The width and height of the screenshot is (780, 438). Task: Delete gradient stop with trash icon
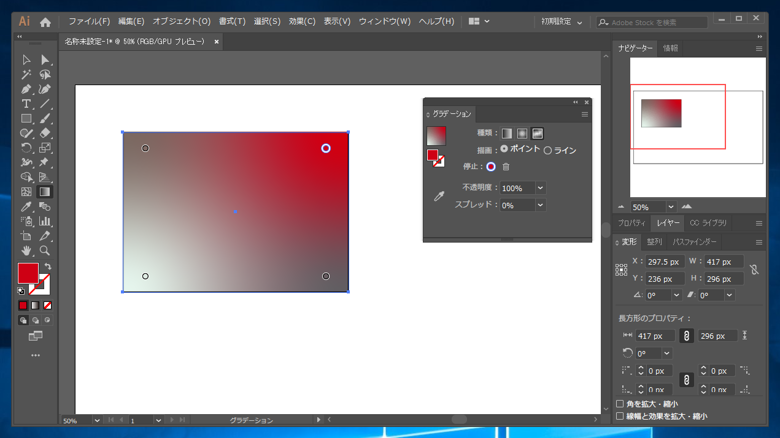click(506, 167)
